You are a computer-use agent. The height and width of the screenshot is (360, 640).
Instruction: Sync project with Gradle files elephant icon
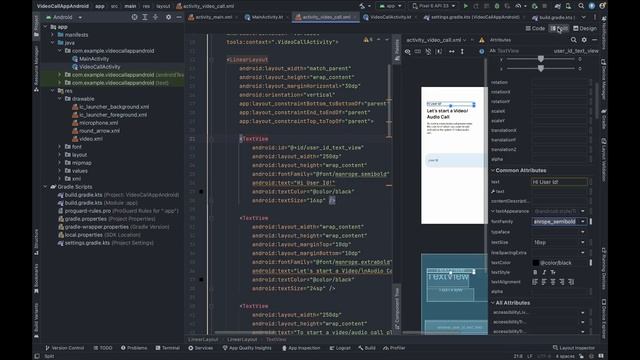(558, 6)
